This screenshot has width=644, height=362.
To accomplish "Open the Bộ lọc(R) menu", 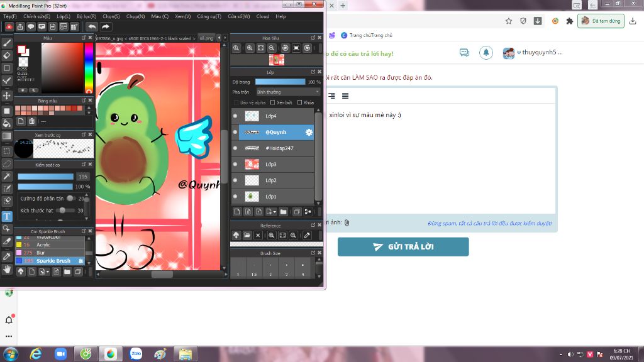I will tap(86, 16).
